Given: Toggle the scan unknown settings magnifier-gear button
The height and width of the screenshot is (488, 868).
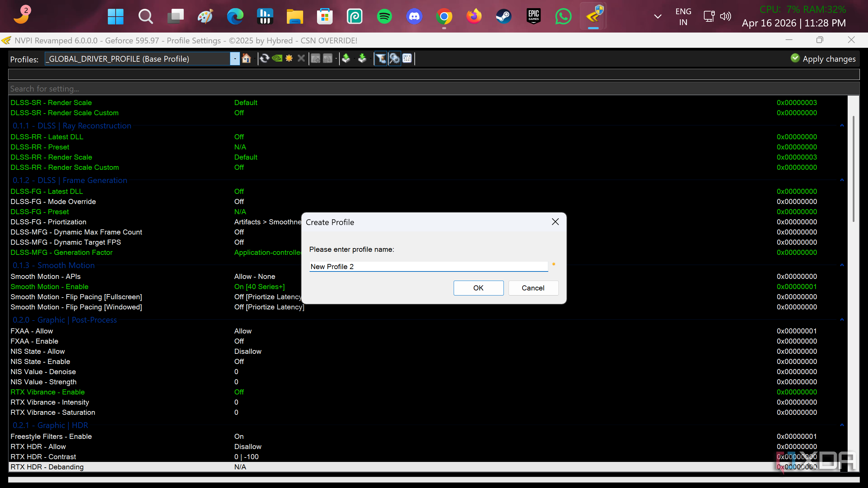Looking at the screenshot, I should pyautogui.click(x=395, y=59).
